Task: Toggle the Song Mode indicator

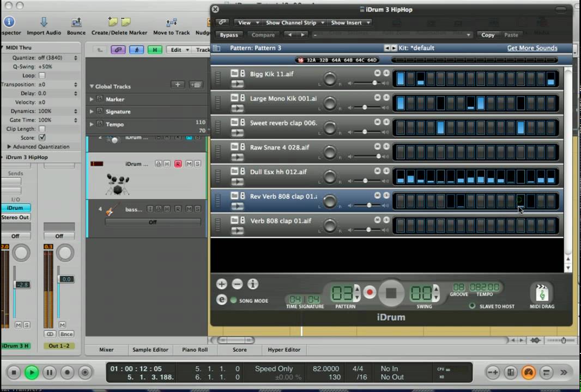Action: 233,300
